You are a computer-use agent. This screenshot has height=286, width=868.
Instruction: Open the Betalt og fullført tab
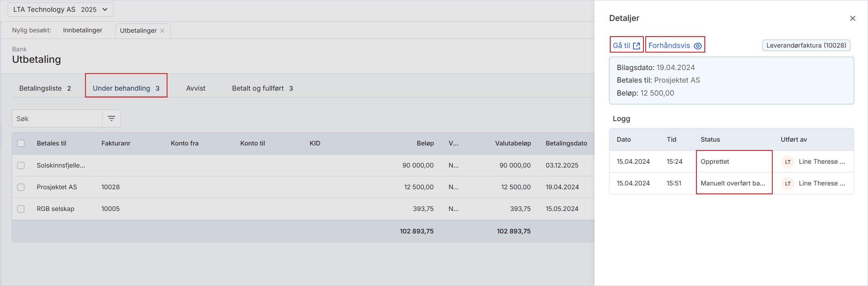(x=262, y=88)
